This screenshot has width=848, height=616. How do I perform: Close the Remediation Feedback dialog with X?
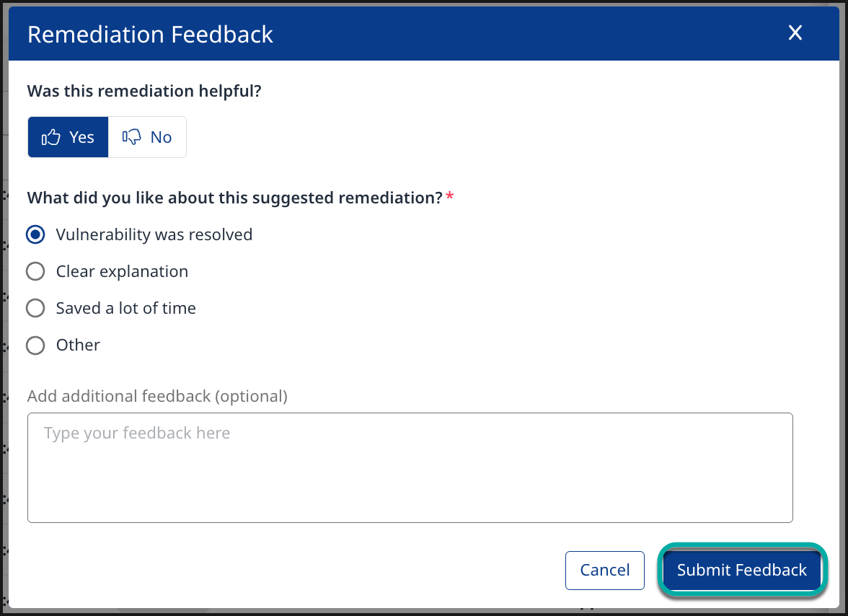click(x=795, y=33)
